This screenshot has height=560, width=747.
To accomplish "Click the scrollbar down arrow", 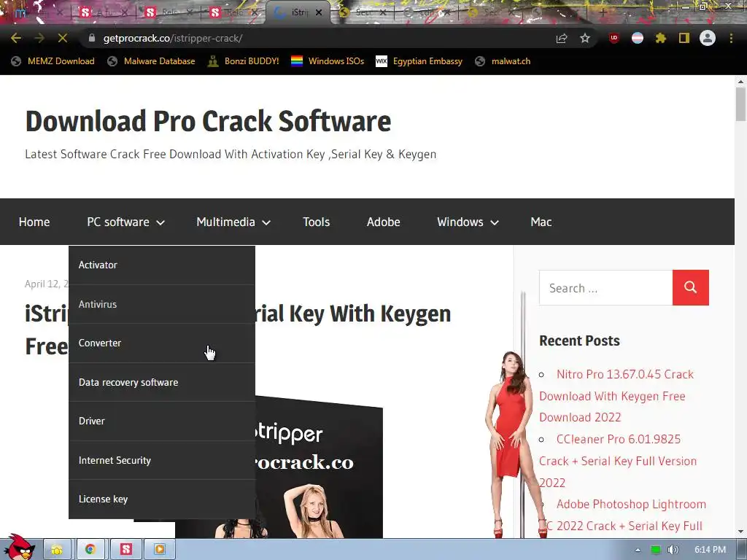I will click(x=740, y=532).
